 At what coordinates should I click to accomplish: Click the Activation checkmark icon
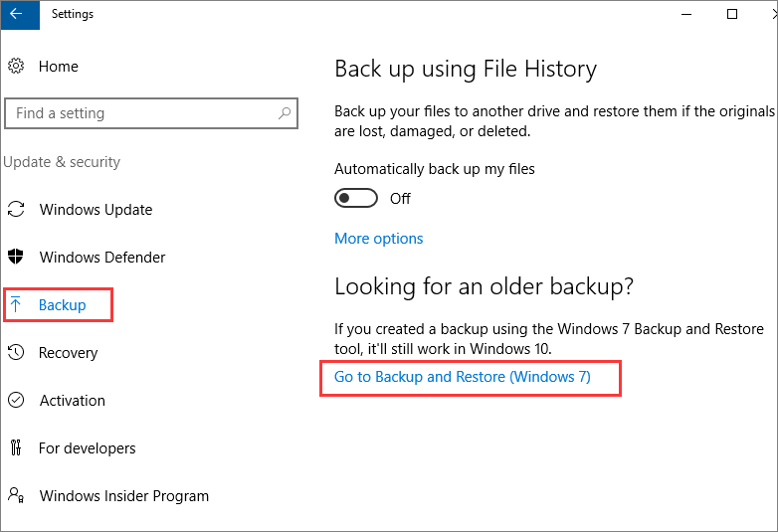tap(16, 401)
